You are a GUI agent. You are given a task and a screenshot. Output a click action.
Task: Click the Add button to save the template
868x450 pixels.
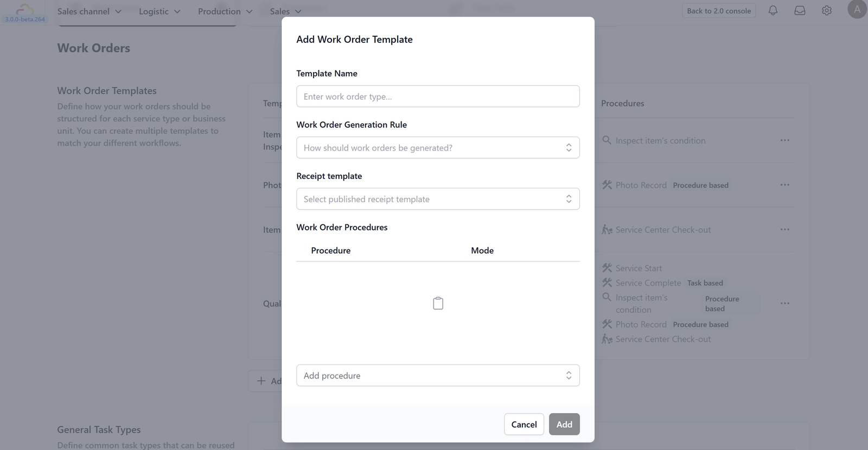(564, 424)
